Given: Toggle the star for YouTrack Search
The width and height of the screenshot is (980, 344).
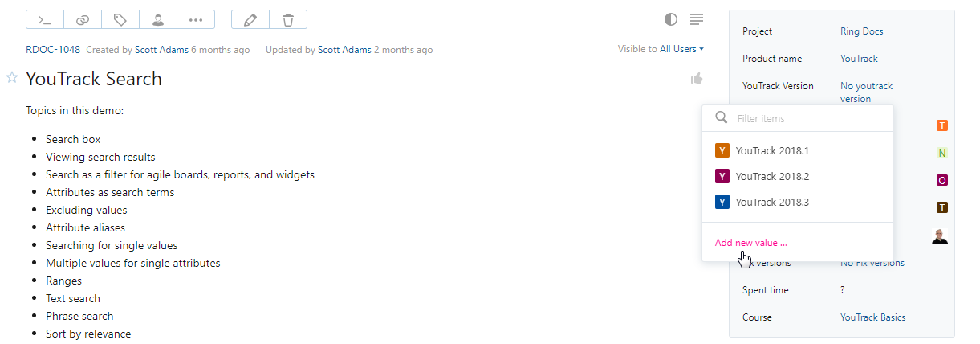Looking at the screenshot, I should coord(12,77).
